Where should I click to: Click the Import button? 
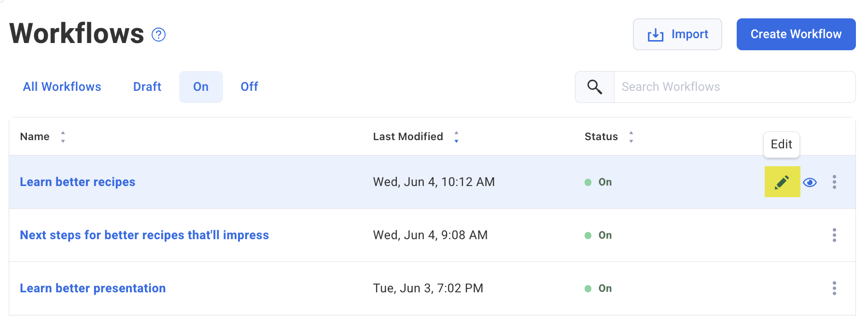point(677,34)
